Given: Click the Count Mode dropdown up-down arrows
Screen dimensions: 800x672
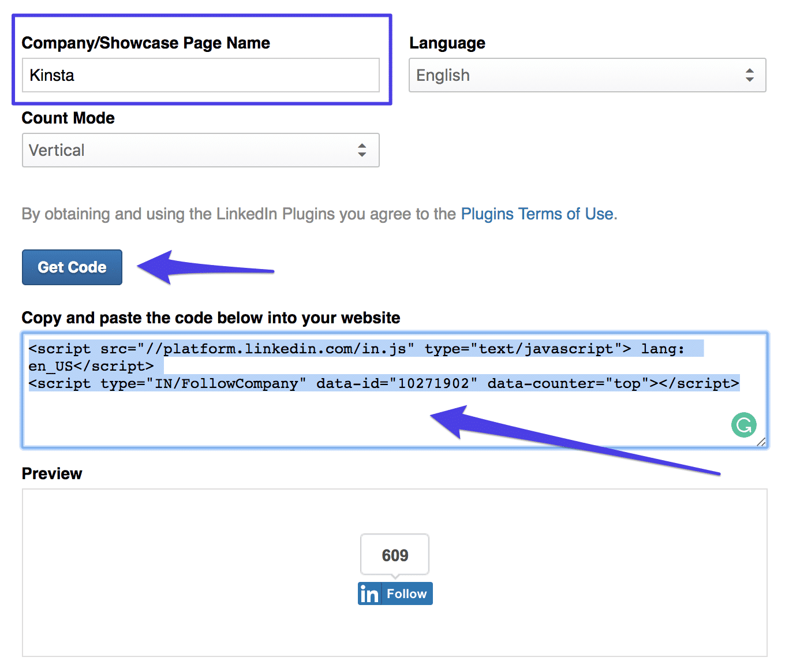Looking at the screenshot, I should coord(362,150).
